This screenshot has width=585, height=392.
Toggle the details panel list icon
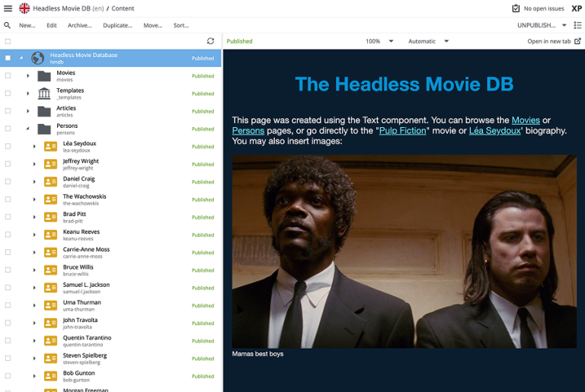click(x=577, y=25)
